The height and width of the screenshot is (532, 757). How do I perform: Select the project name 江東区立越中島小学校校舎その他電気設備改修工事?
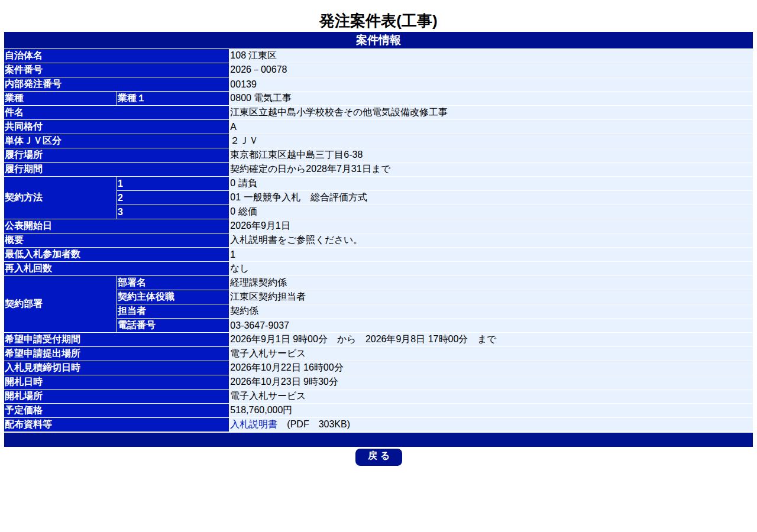coord(339,112)
